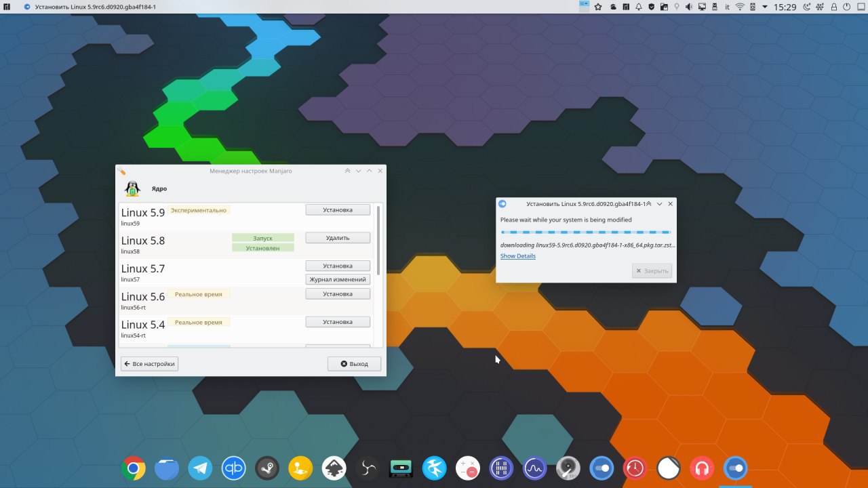Open Журнал изменений for Linux 5.7
The width and height of the screenshot is (868, 488).
pyautogui.click(x=338, y=279)
